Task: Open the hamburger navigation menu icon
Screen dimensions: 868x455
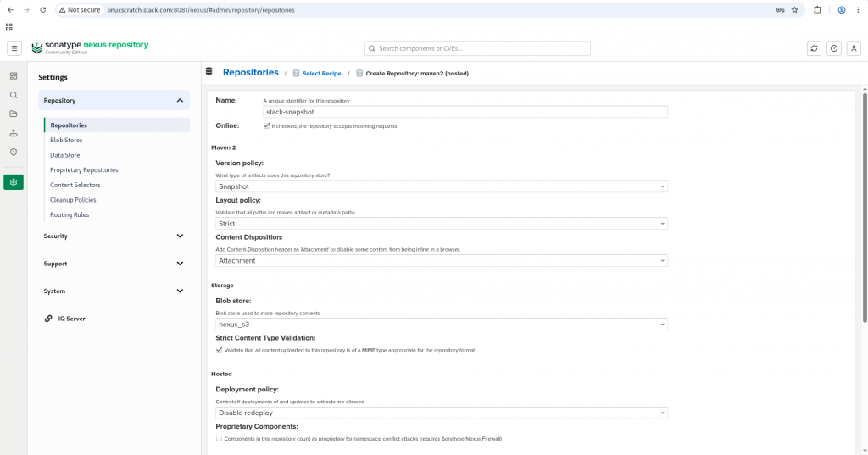Action: pyautogui.click(x=14, y=48)
